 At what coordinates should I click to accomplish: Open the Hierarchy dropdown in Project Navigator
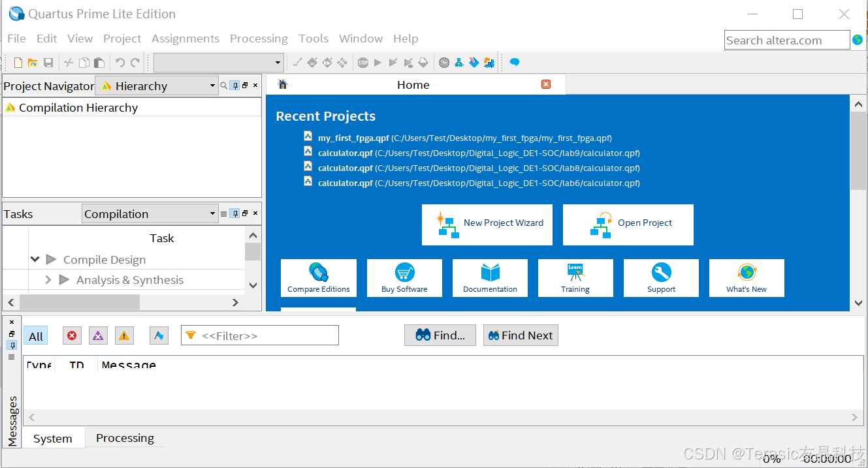[157, 86]
